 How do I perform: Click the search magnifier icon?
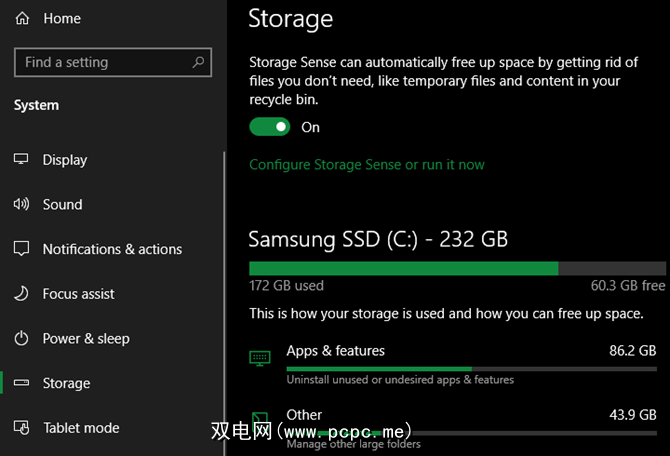point(200,62)
